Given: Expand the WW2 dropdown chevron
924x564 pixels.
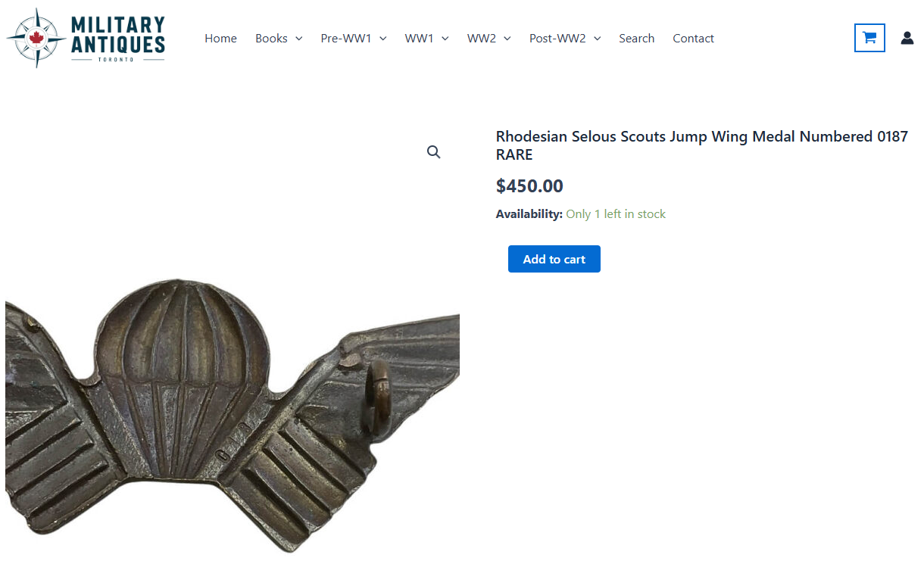Looking at the screenshot, I should (x=507, y=39).
